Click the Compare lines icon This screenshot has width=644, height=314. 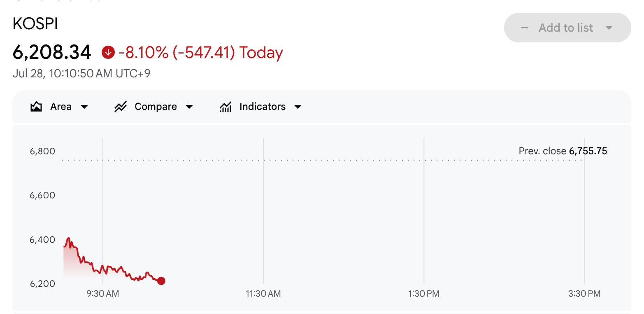coord(120,107)
